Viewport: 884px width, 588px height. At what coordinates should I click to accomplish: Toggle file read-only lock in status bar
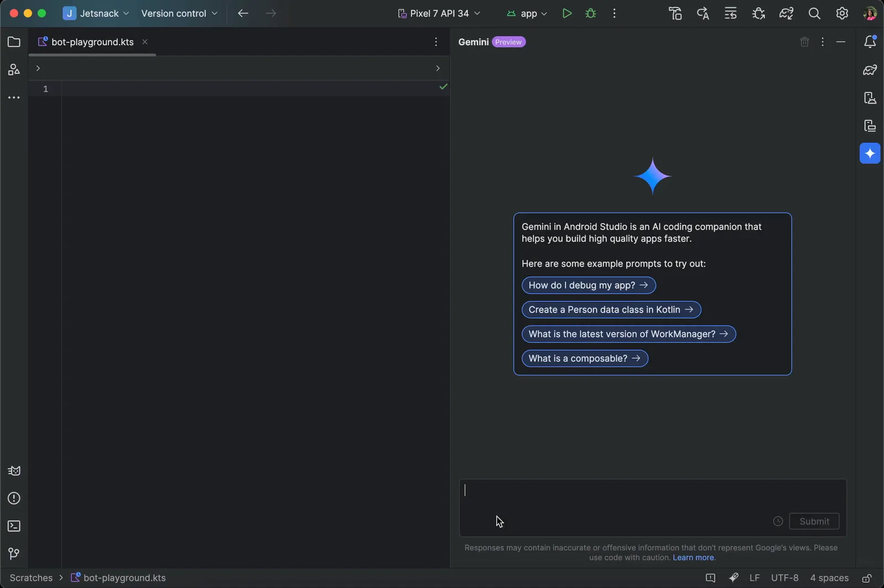867,578
